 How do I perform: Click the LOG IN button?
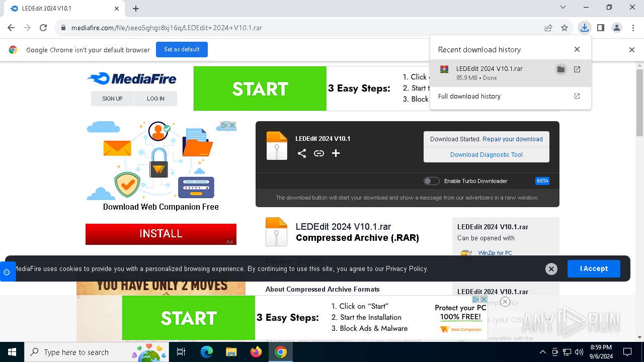pyautogui.click(x=155, y=99)
